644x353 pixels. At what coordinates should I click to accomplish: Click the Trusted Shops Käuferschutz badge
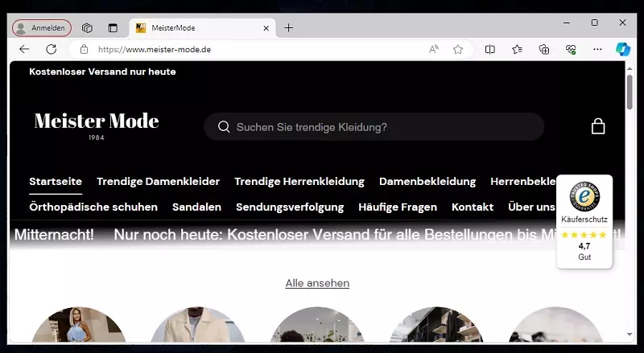pos(584,221)
